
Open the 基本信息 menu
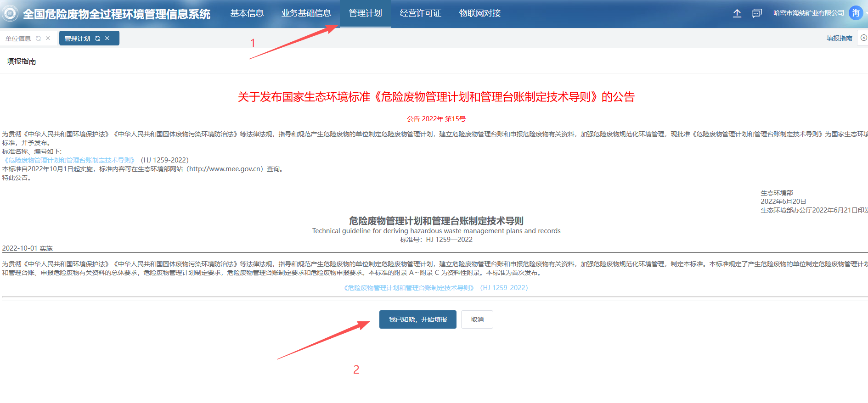click(x=247, y=13)
